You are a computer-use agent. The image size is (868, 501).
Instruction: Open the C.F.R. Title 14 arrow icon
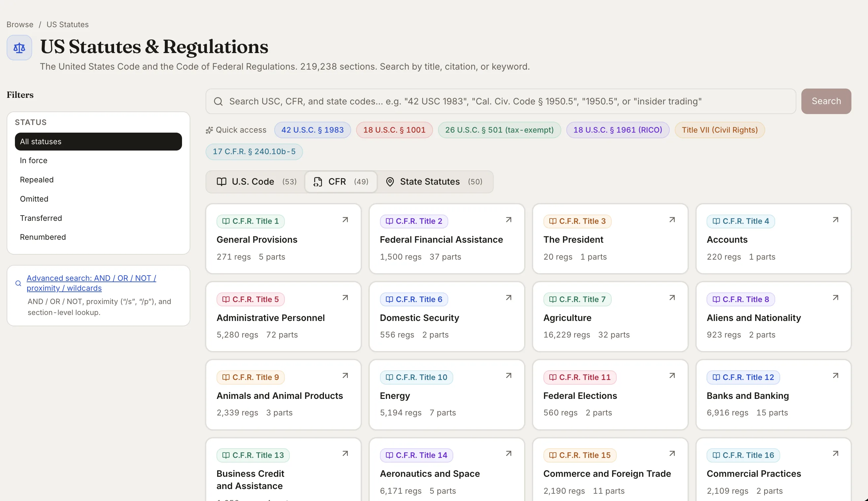(x=509, y=454)
